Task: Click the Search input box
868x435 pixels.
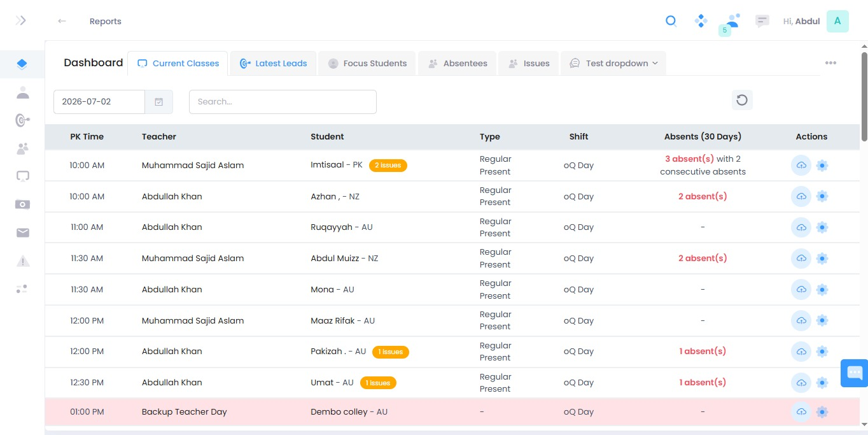Action: click(x=283, y=102)
